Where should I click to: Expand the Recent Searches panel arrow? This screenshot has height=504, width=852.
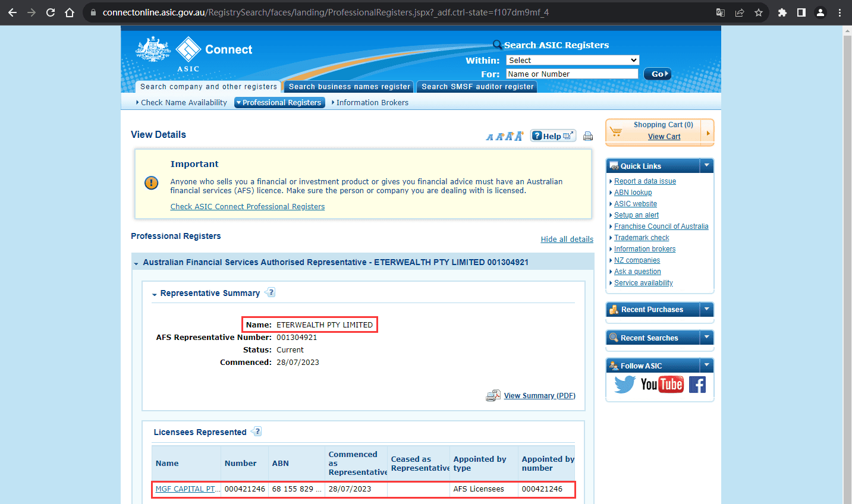pyautogui.click(x=706, y=337)
